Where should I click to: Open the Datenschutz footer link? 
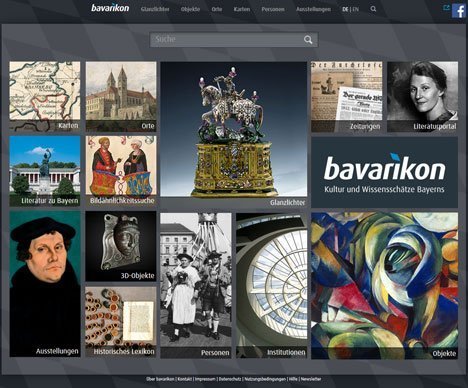(230, 379)
